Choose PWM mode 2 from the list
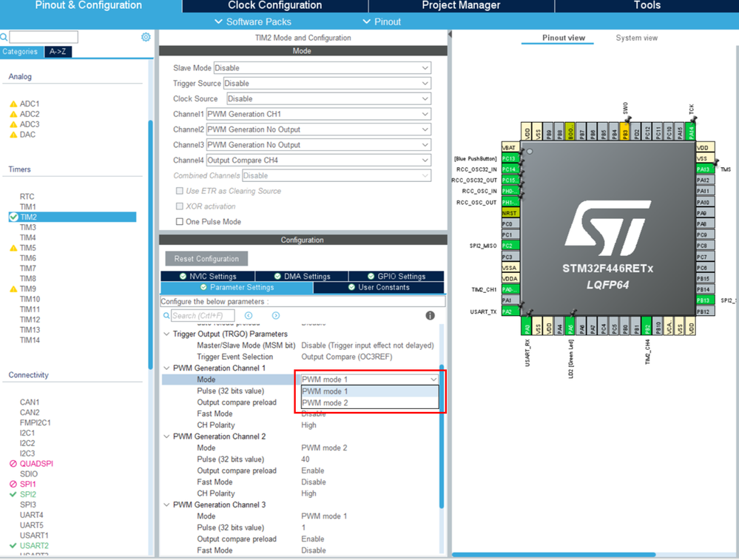This screenshot has width=739, height=560. pyautogui.click(x=370, y=403)
